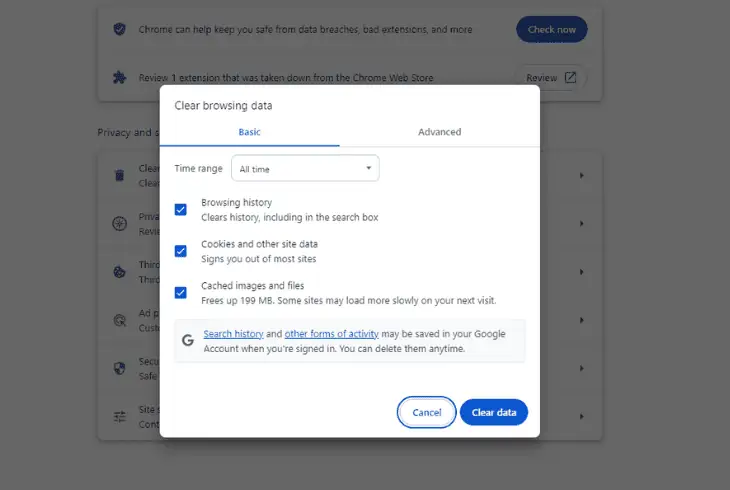Click 'Frees up 199 MB' description text
This screenshot has height=490, width=730.
[x=348, y=300]
